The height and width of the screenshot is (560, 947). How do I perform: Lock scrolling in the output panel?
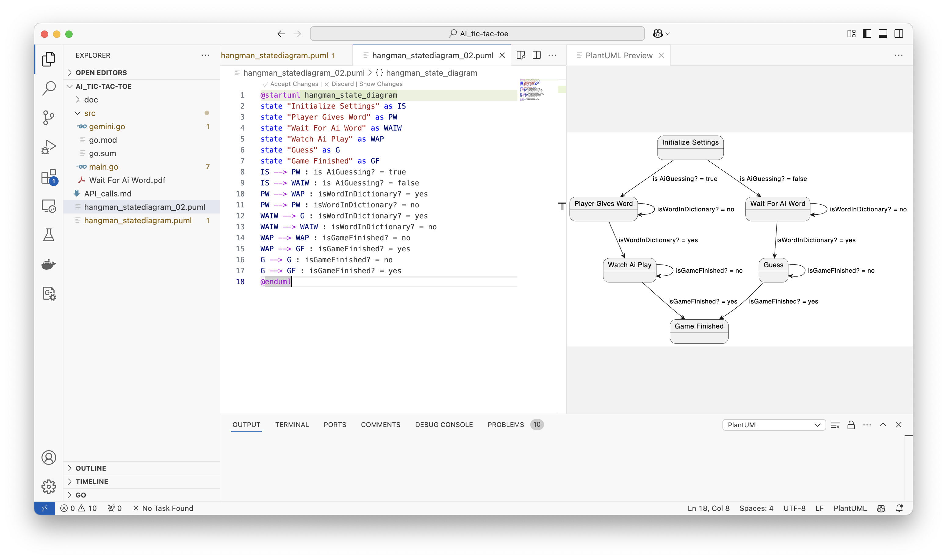[x=851, y=424]
